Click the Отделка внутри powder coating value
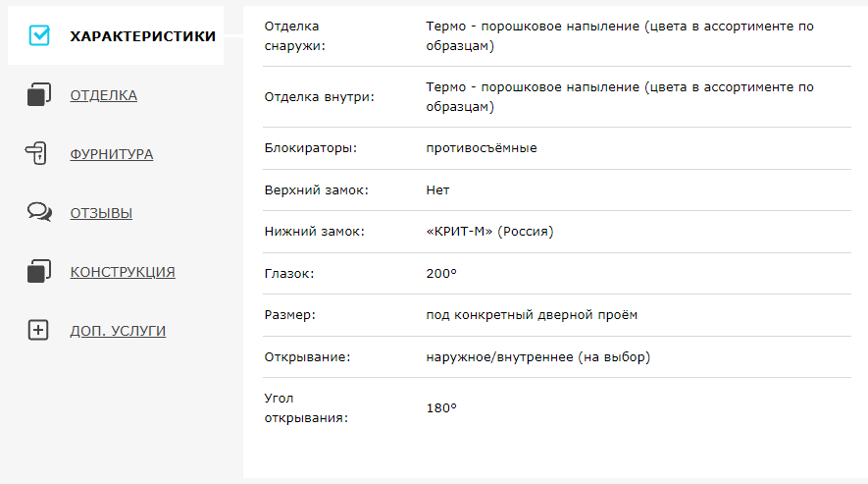This screenshot has width=868, height=484. [620, 96]
